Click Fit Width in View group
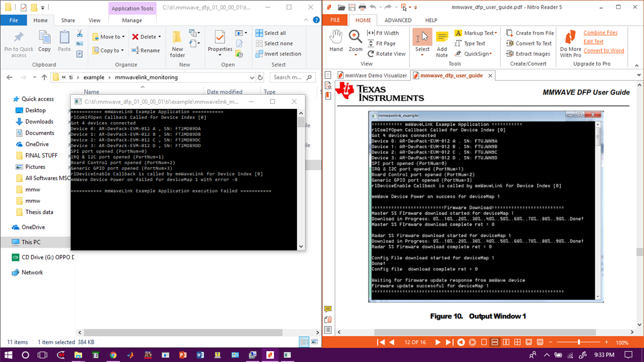The width and height of the screenshot is (644, 362). click(383, 33)
